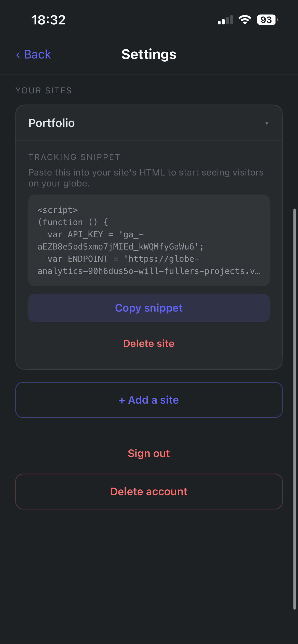Sign out of the account
Screen dimensions: 298x644
[149, 453]
